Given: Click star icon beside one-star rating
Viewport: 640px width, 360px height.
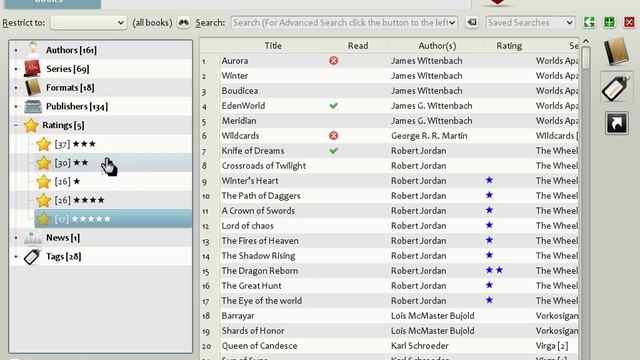Looking at the screenshot, I should pos(43,182).
